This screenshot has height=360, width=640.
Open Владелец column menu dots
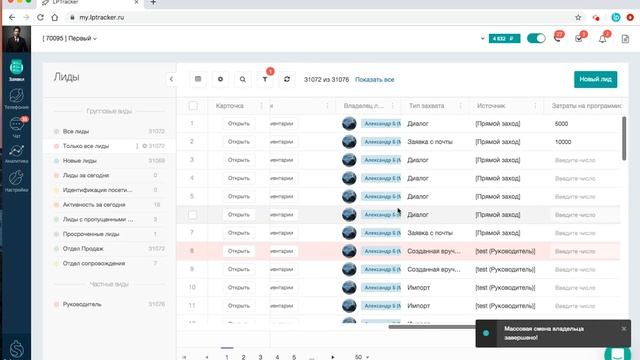tap(393, 106)
